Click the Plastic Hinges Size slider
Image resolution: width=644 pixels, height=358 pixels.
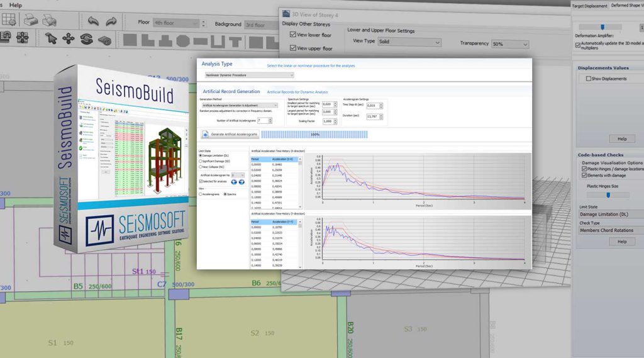pyautogui.click(x=608, y=195)
